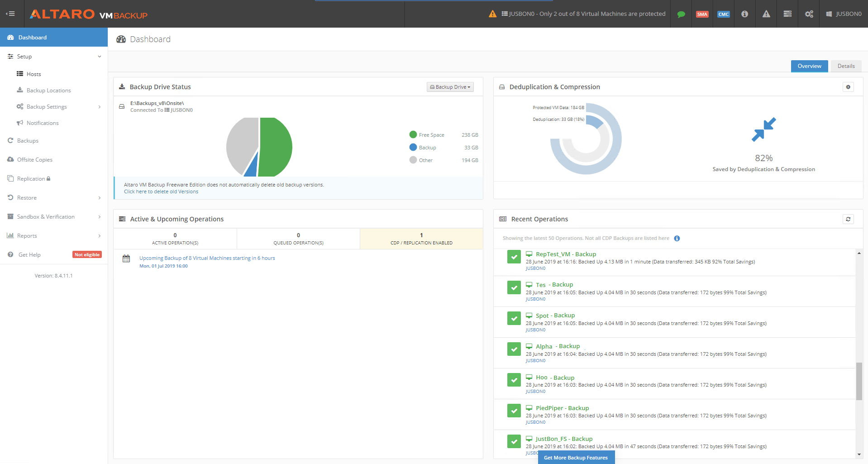Click the green checkmark for Tes backup
The width and height of the screenshot is (868, 464).
point(514,288)
